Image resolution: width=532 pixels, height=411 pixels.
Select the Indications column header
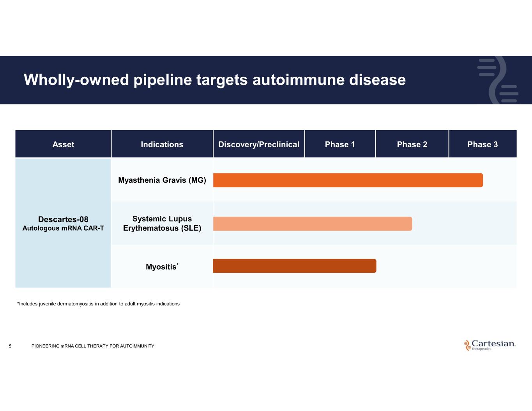tap(162, 145)
